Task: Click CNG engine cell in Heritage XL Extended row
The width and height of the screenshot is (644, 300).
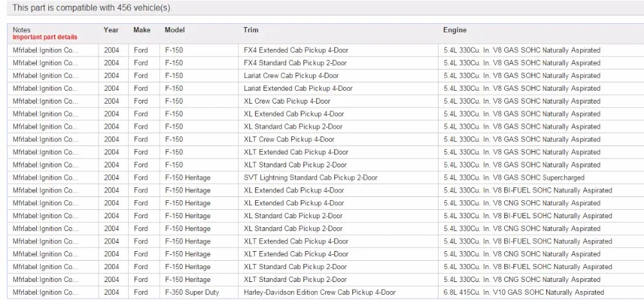Action: [x=522, y=203]
